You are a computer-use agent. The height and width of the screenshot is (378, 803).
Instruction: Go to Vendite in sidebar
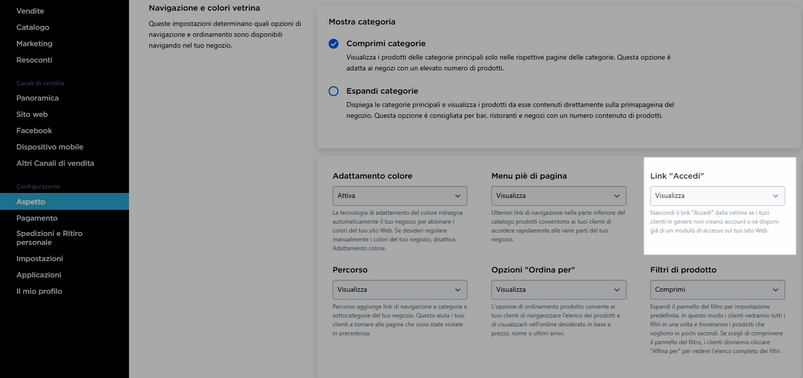[x=30, y=11]
